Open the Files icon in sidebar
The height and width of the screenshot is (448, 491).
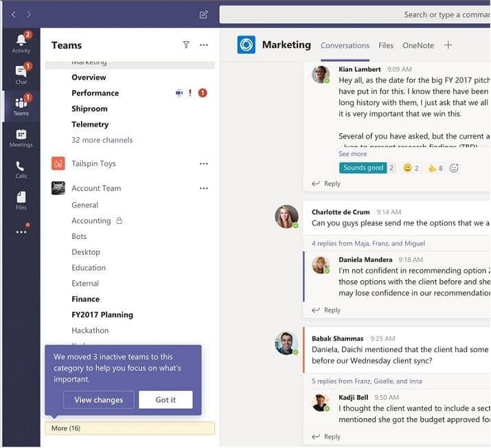click(21, 200)
